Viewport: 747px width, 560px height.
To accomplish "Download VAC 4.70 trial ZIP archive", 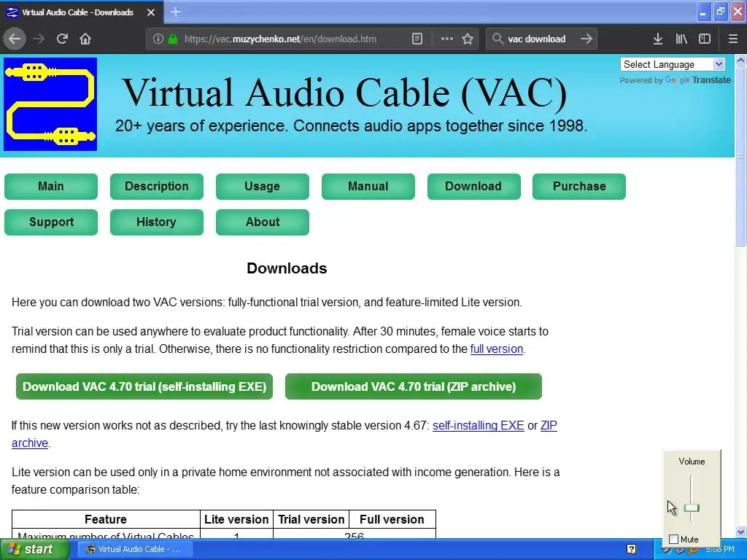I will [414, 386].
